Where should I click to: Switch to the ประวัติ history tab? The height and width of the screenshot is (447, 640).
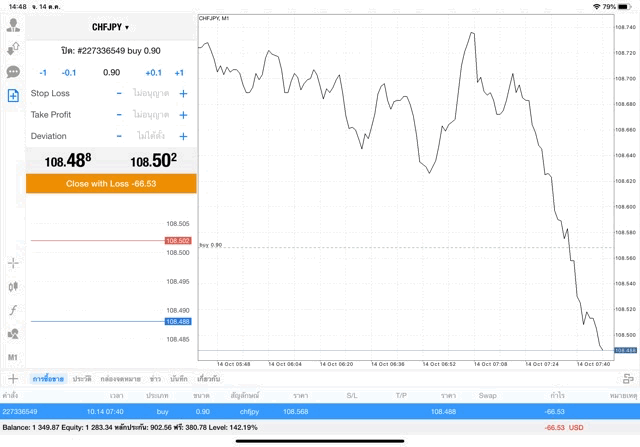(x=81, y=379)
